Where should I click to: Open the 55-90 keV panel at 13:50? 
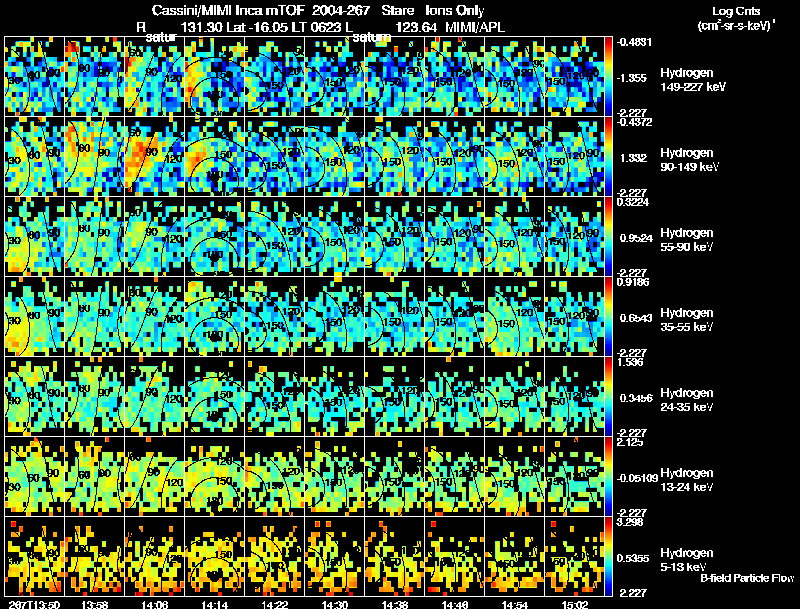[34, 237]
